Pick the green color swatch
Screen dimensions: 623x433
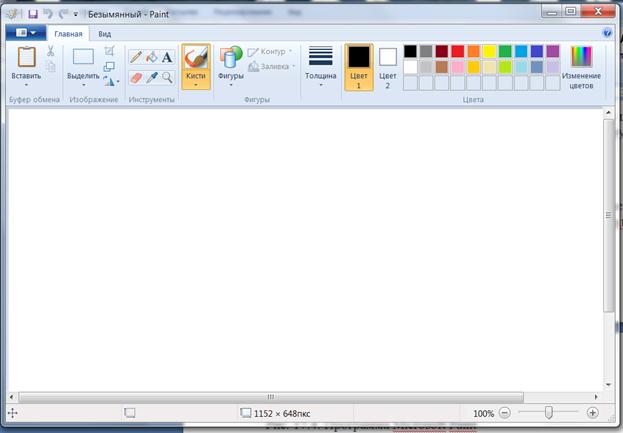[505, 51]
